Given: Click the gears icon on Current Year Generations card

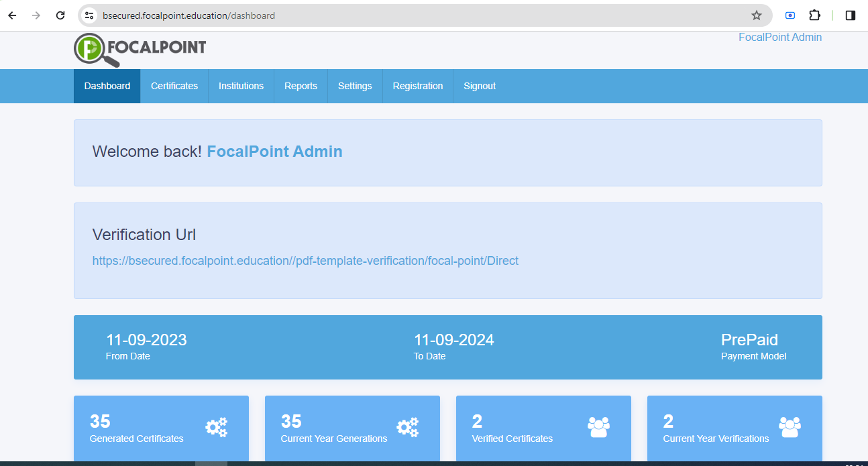Looking at the screenshot, I should pos(407,426).
